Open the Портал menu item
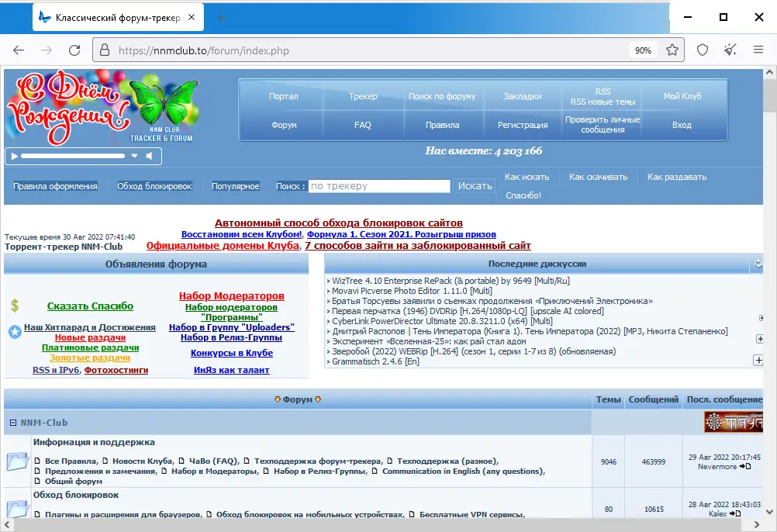The width and height of the screenshot is (777, 532). click(284, 96)
